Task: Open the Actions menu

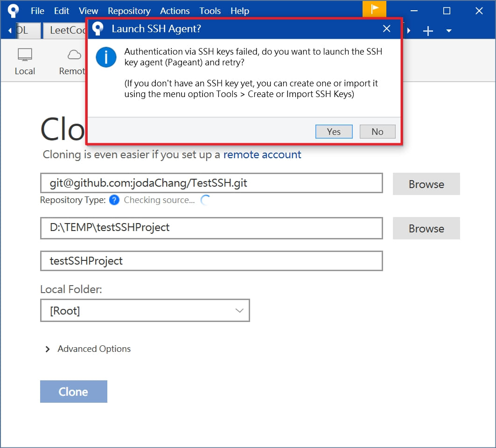Action: (x=175, y=11)
